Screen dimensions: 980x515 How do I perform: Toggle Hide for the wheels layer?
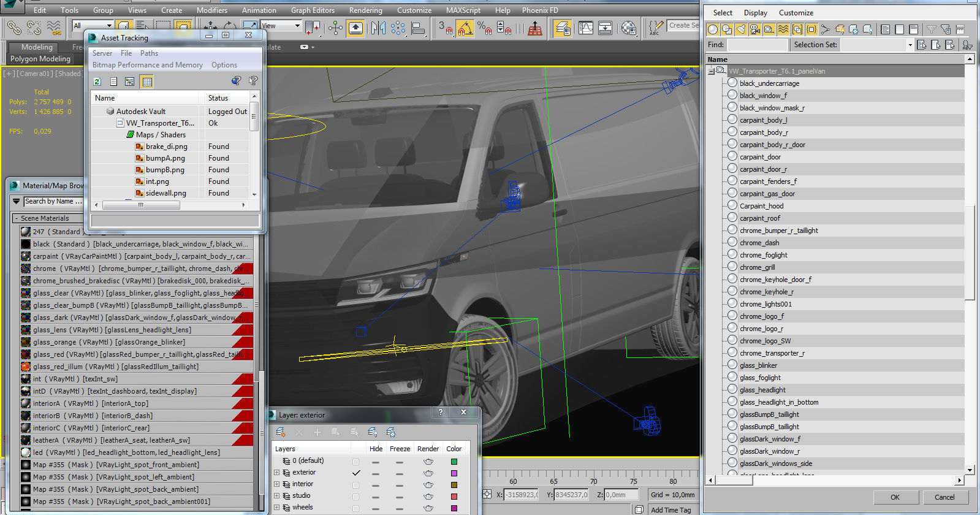375,508
